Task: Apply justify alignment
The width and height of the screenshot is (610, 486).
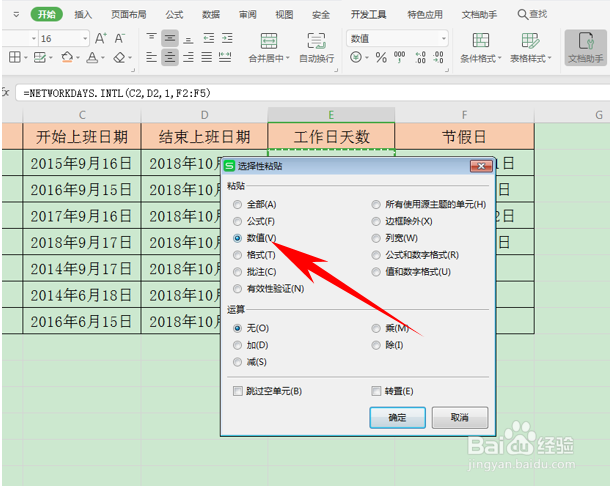Action: (x=207, y=58)
